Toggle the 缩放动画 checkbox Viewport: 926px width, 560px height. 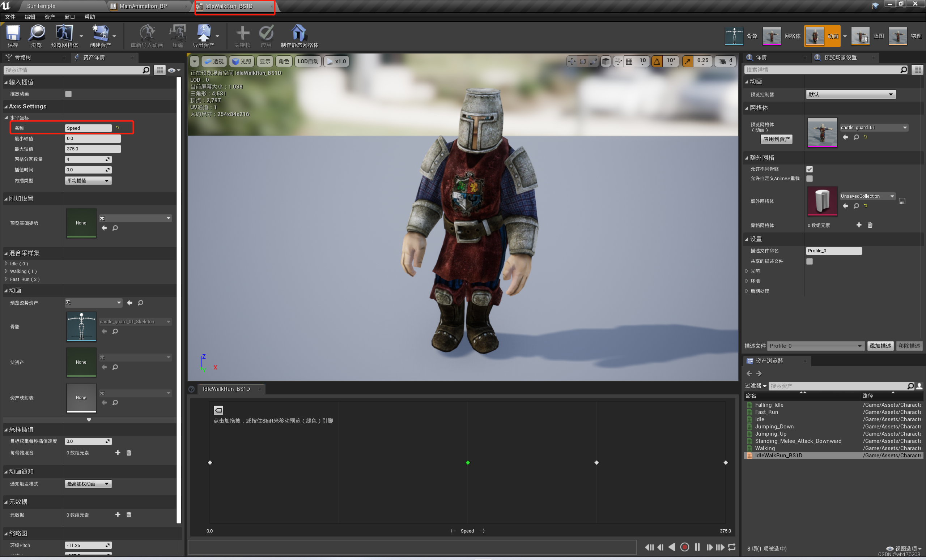(68, 94)
